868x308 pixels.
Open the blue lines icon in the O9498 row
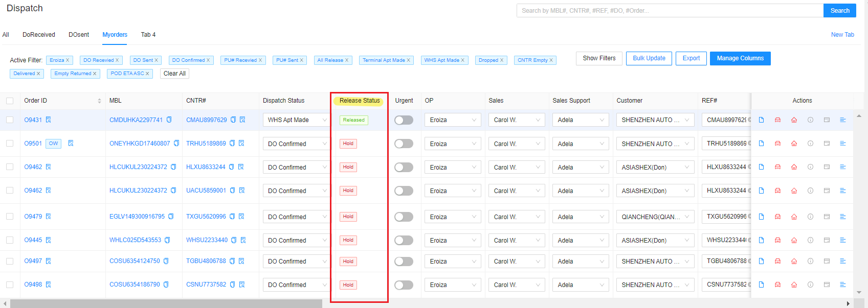click(843, 285)
